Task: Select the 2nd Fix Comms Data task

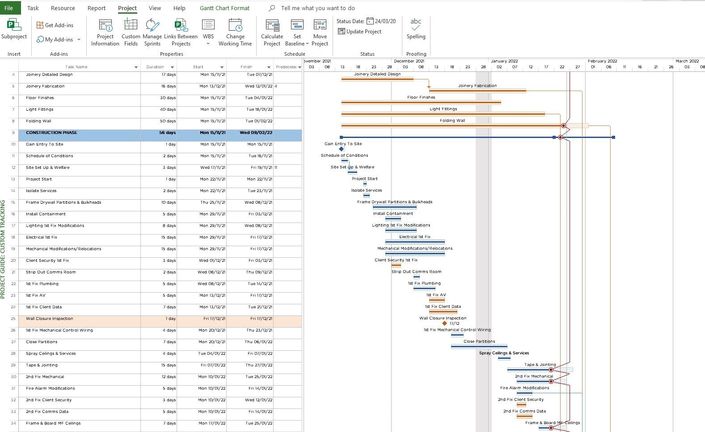Action: (47, 412)
